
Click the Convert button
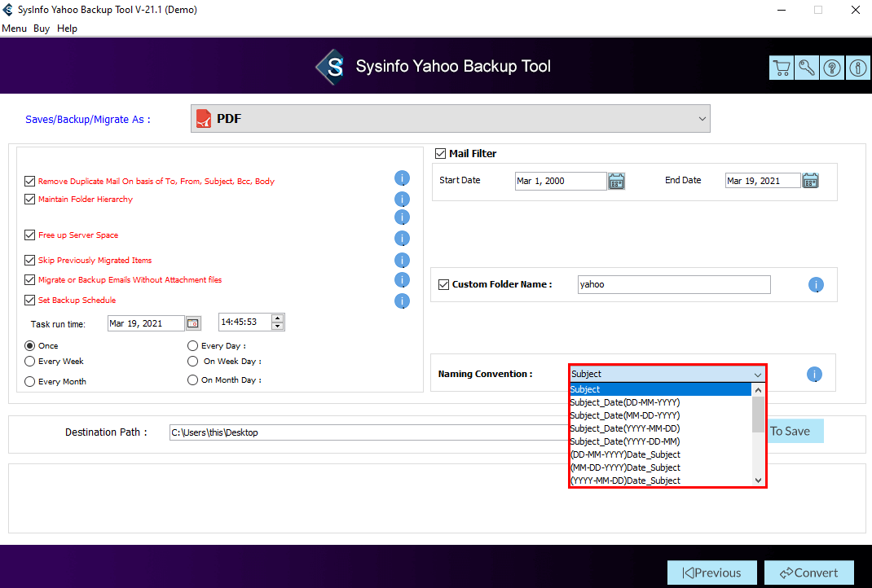click(x=808, y=573)
